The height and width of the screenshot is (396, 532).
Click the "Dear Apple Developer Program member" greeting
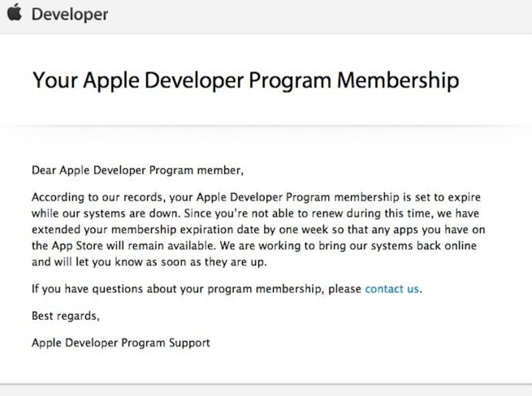tap(137, 170)
